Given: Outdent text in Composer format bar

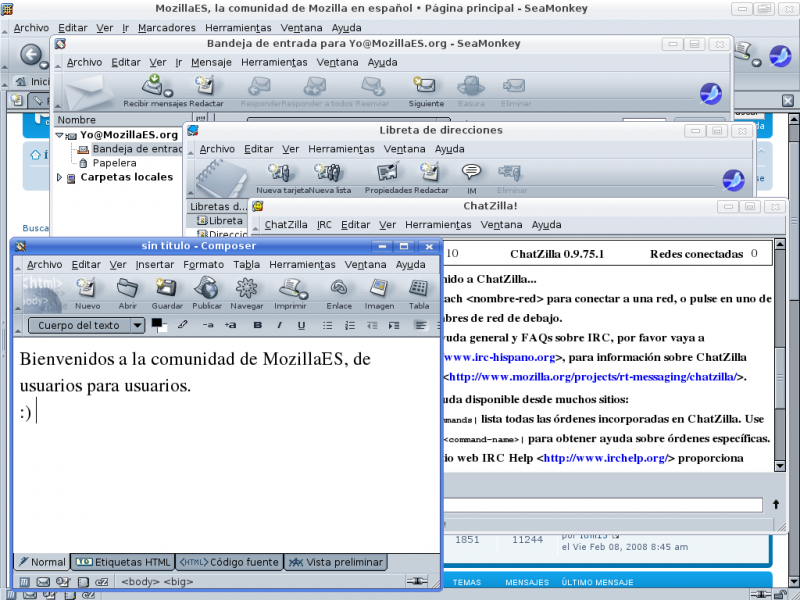Looking at the screenshot, I should point(372,325).
